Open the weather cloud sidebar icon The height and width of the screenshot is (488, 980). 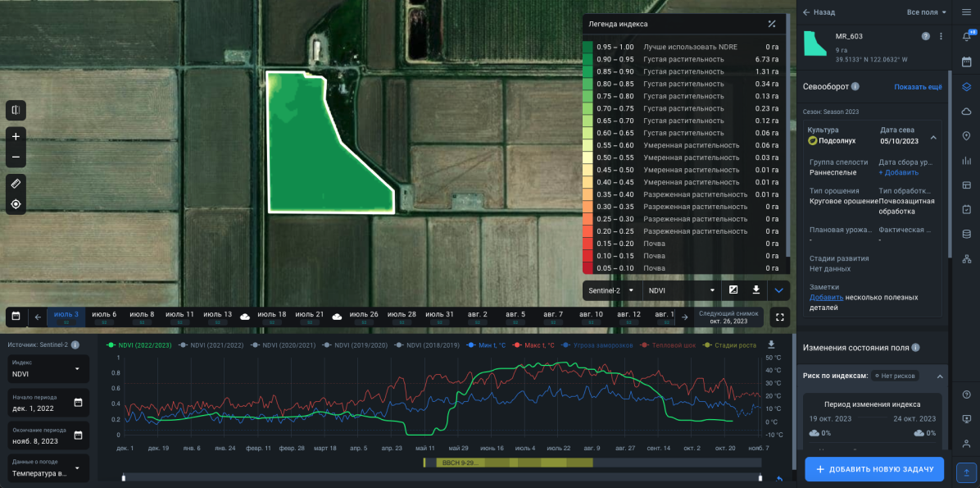point(966,112)
